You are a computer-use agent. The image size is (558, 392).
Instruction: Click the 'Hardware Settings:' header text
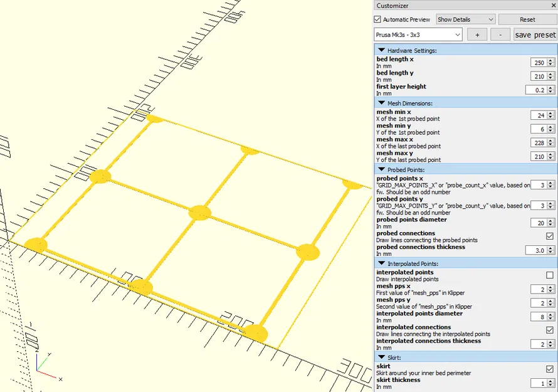[x=412, y=51]
